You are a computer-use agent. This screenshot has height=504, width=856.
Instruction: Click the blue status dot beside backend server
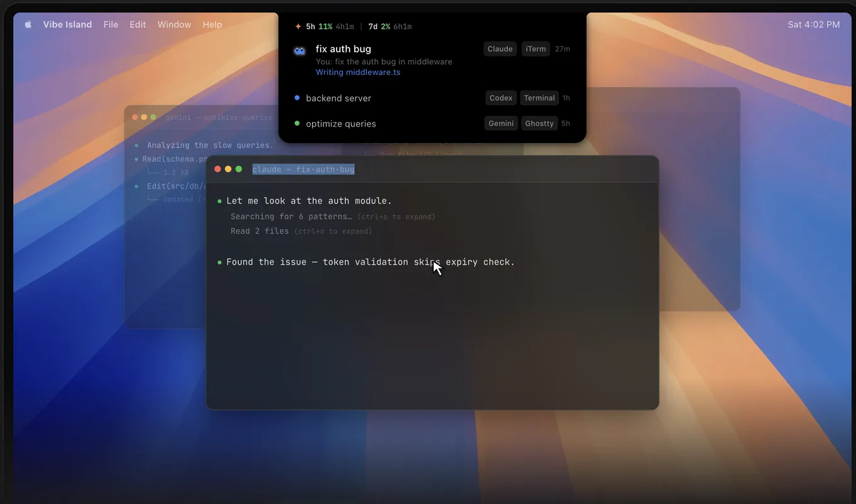click(298, 98)
